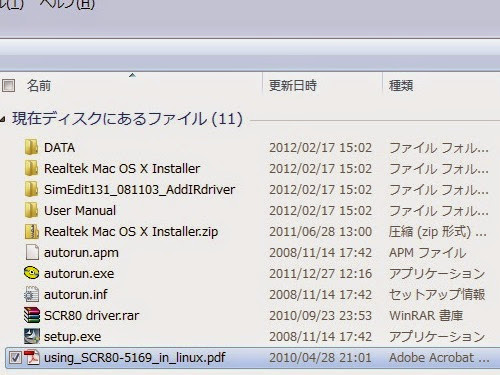Select the SCR80 driver.rar file name

pyautogui.click(x=92, y=315)
